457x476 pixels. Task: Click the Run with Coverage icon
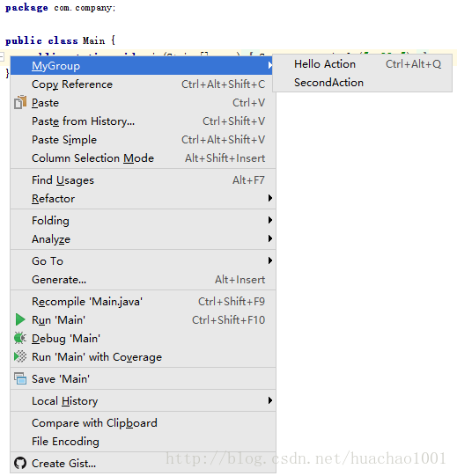(x=20, y=356)
